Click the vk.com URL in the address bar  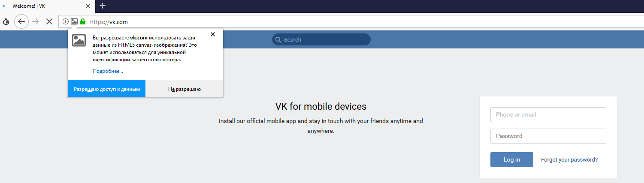[x=109, y=22]
